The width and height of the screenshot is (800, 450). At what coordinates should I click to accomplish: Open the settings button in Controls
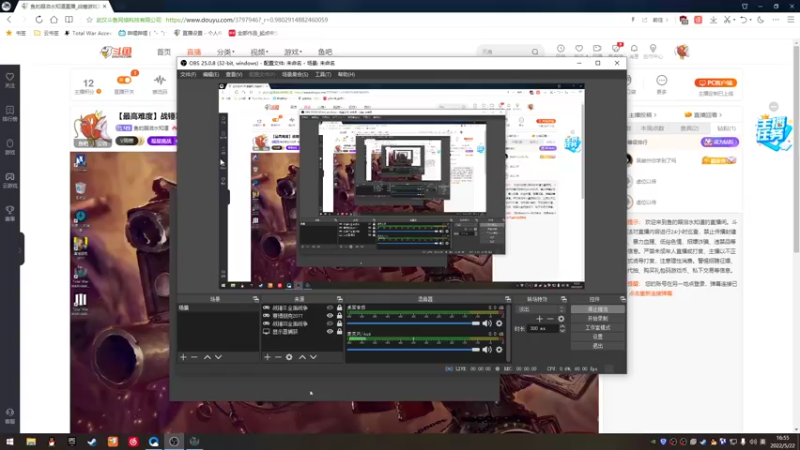pyautogui.click(x=597, y=337)
